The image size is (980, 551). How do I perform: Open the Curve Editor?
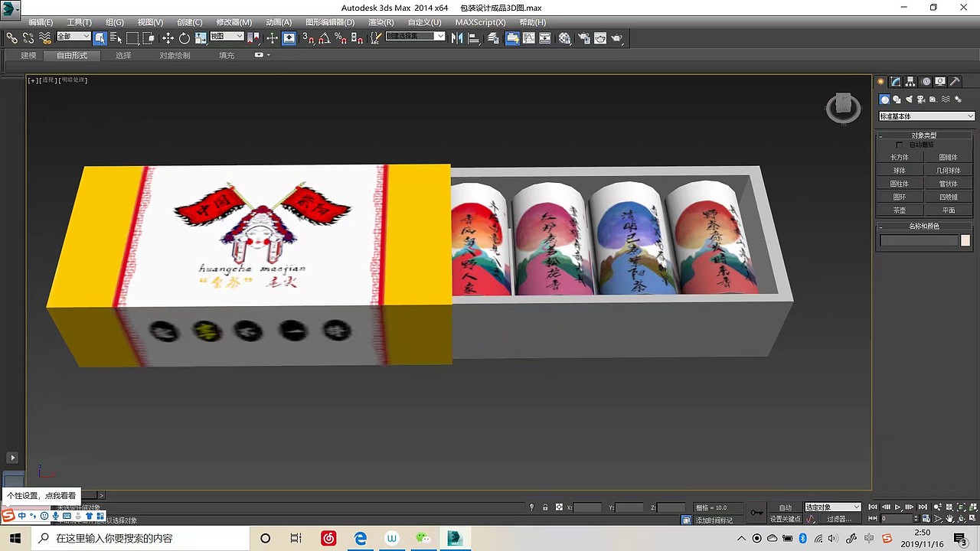point(528,37)
